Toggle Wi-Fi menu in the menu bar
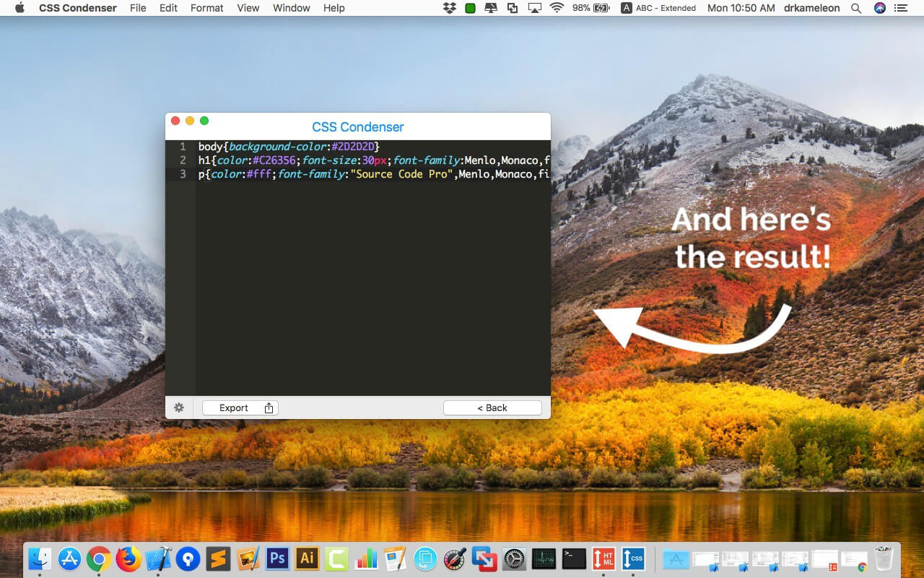The width and height of the screenshot is (924, 578). (x=557, y=8)
